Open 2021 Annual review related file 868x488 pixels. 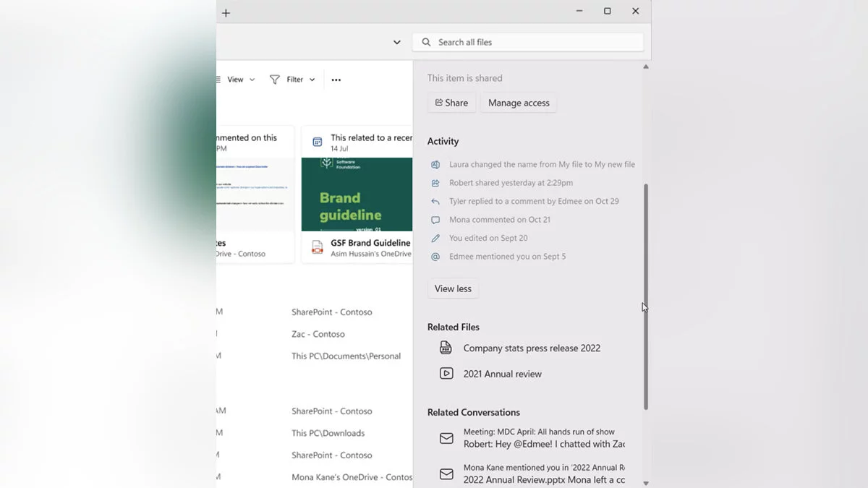(x=502, y=374)
